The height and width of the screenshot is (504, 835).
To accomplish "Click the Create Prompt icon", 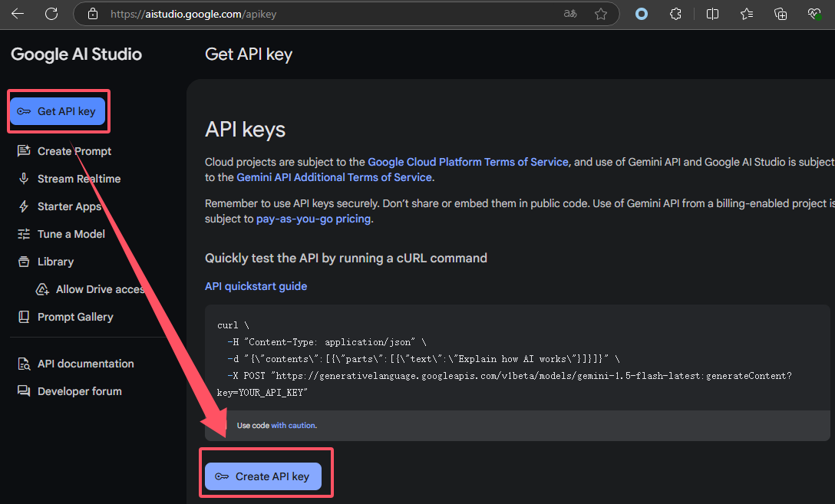I will [x=24, y=151].
